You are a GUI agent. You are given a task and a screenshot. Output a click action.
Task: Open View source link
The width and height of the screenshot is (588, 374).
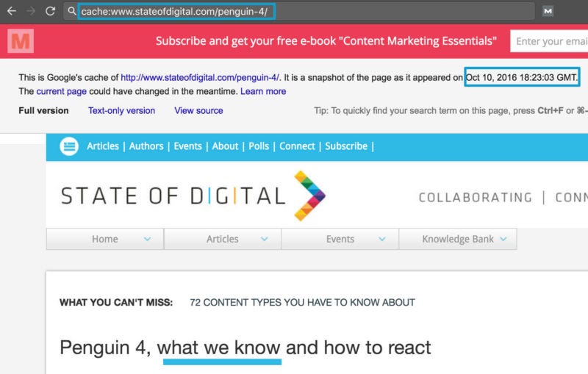pyautogui.click(x=198, y=110)
